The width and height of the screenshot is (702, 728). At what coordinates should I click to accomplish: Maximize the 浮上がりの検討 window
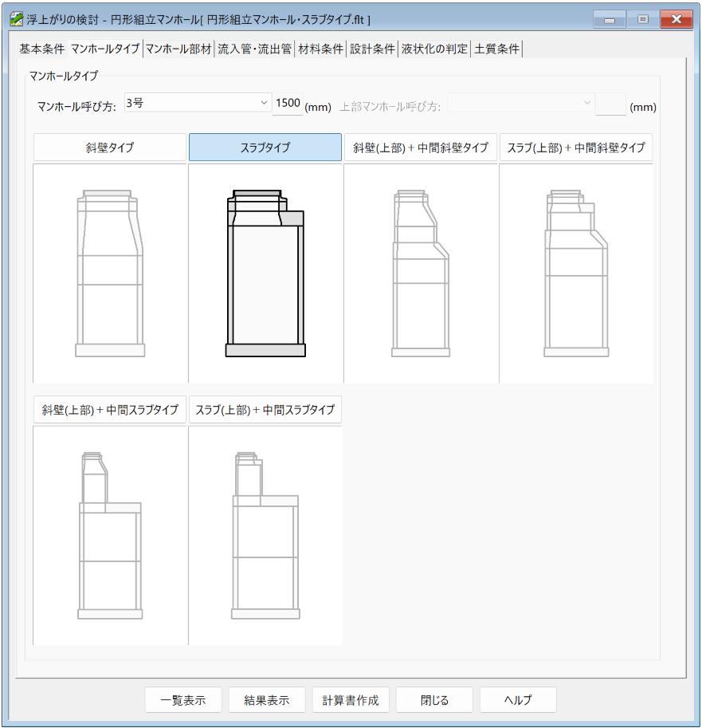click(x=643, y=19)
